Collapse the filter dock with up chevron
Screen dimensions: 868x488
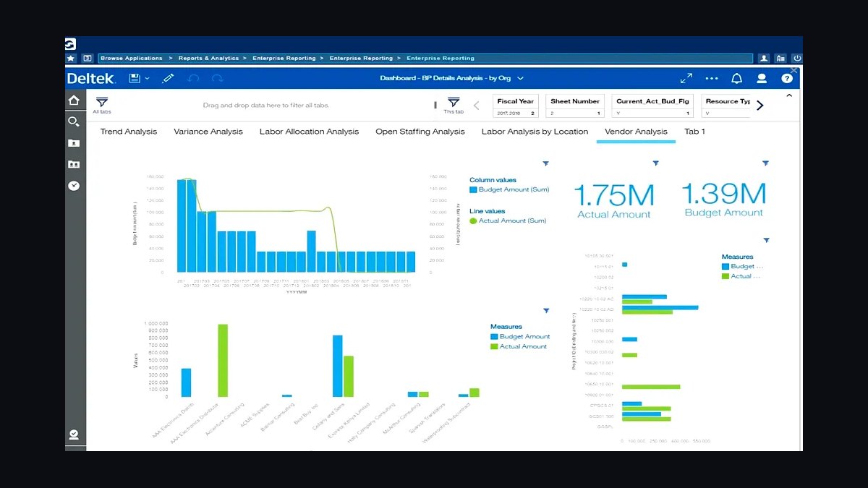tap(789, 95)
